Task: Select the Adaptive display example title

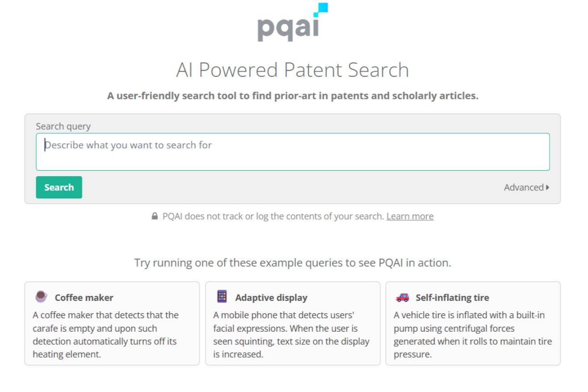Action: [271, 298]
